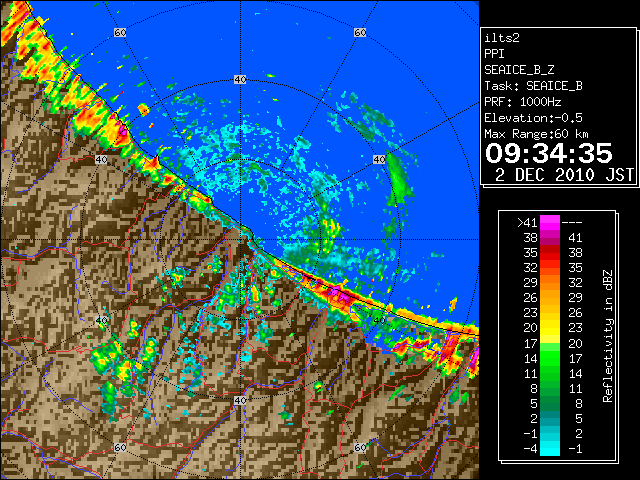Click the --- legend upper-bound marker
This screenshot has width=640, height=480.
point(572,223)
